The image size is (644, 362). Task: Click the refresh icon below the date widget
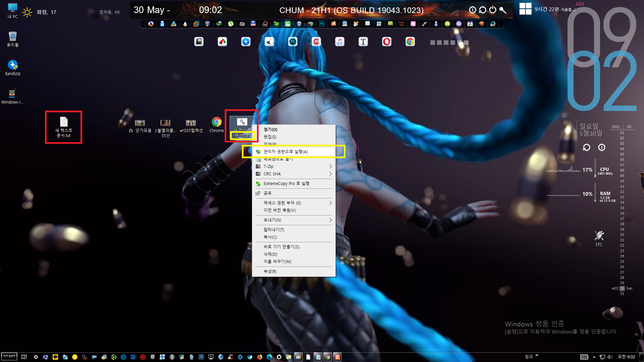click(586, 147)
